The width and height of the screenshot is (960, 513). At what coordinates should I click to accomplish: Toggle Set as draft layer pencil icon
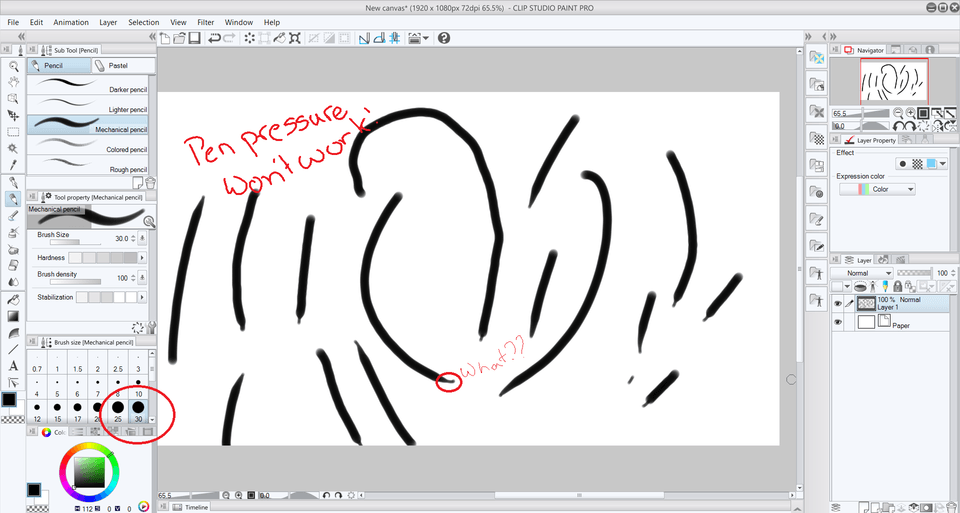(883, 286)
